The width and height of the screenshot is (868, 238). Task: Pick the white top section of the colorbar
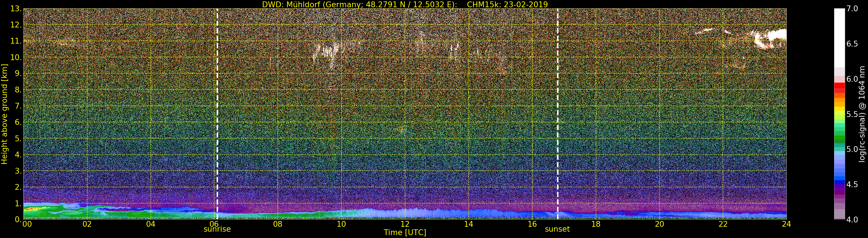pyautogui.click(x=839, y=38)
